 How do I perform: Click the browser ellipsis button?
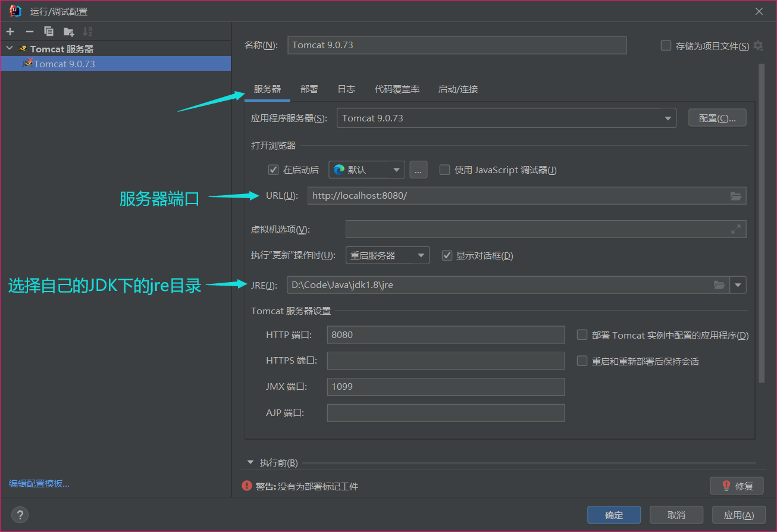418,170
